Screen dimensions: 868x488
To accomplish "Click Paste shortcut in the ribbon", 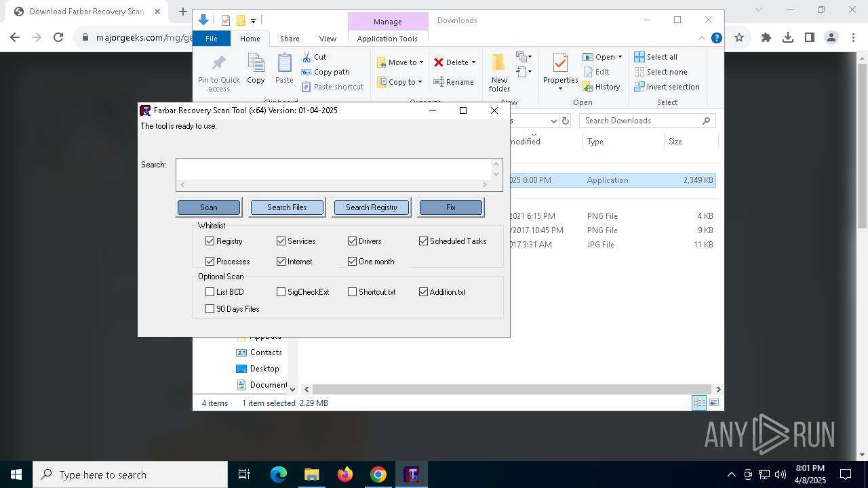I will 333,87.
